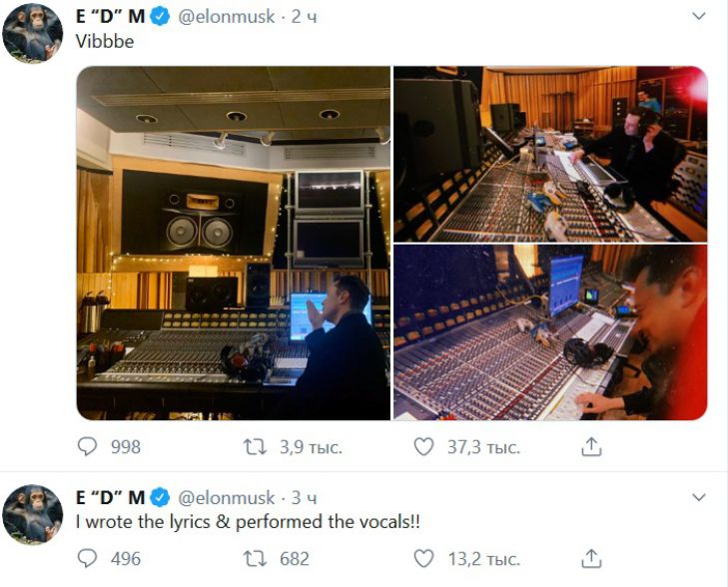Share the lyrics and vocals tweet
Image resolution: width=728 pixels, height=587 pixels.
(591, 557)
